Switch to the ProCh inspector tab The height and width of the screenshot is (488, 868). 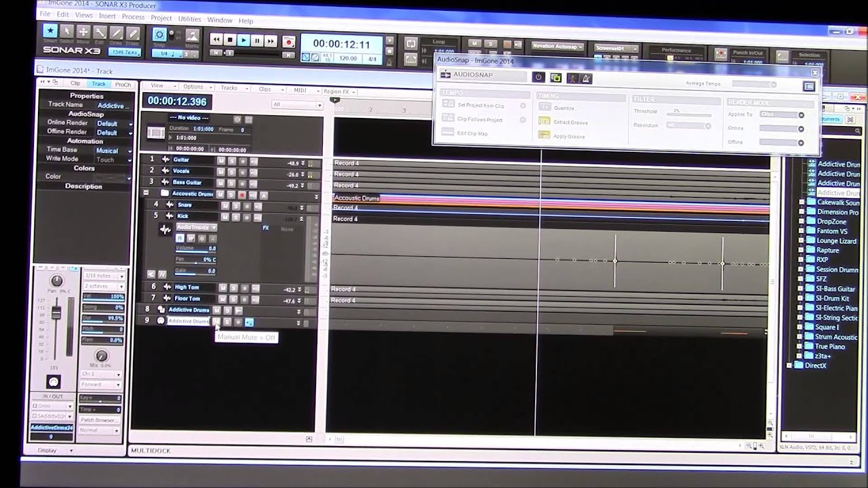coord(123,84)
